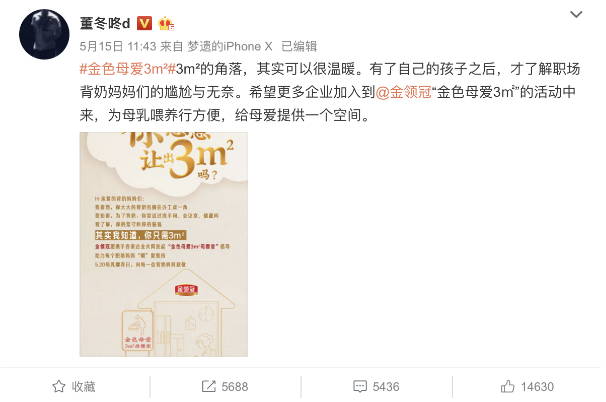Image resolution: width=606 pixels, height=402 pixels.
Task: Click the orange V verified badge
Action: coord(144,24)
